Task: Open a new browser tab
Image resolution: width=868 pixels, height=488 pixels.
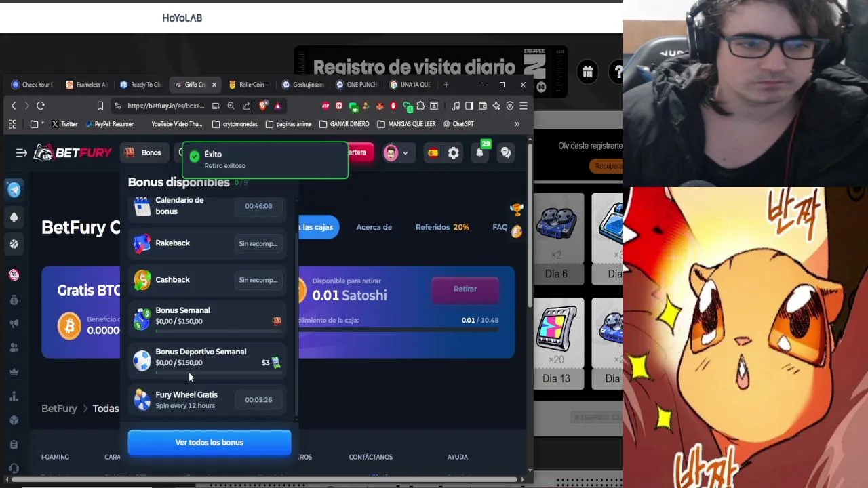Action: coord(446,85)
